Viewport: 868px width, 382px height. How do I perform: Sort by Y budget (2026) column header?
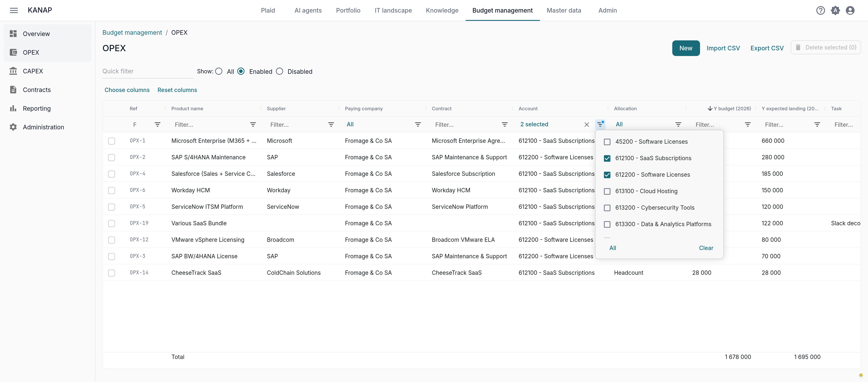[x=732, y=109]
